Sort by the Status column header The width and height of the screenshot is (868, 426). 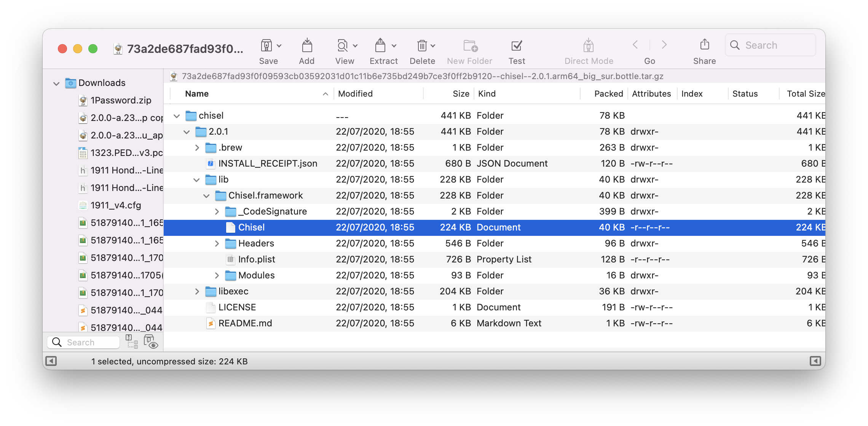754,94
